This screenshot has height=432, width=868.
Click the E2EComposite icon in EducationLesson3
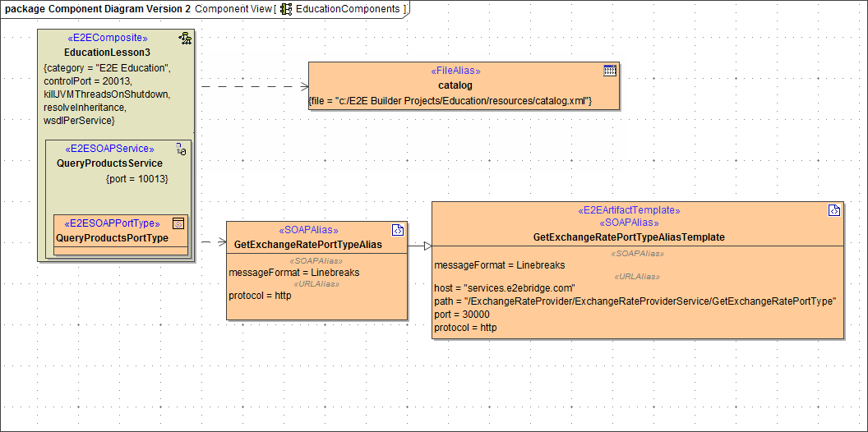(x=185, y=38)
